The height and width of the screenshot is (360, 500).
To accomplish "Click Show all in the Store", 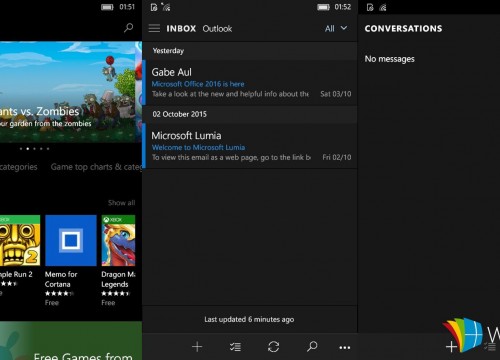I will point(121,203).
